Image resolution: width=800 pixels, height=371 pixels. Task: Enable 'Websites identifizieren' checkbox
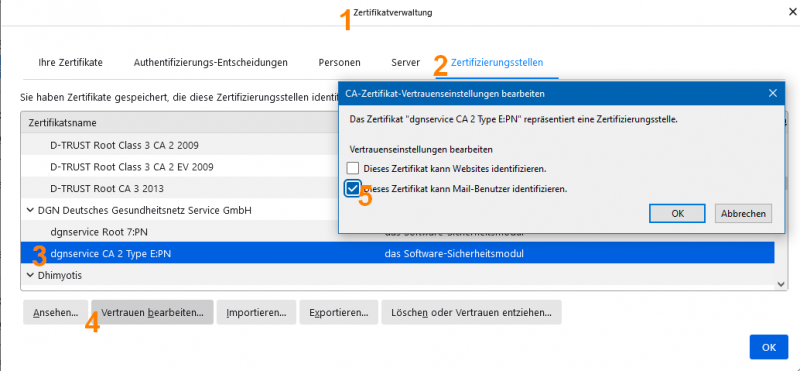point(353,168)
